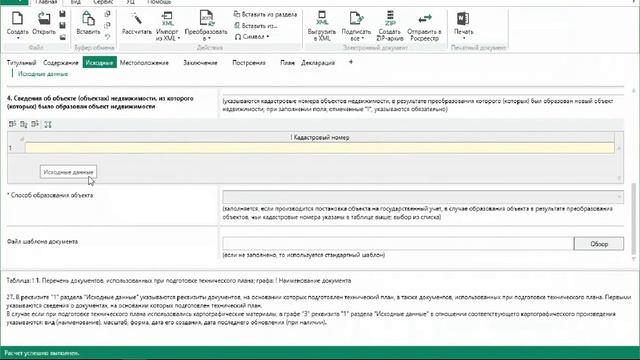
Task: Go to Заключение section tab
Action: (200, 62)
